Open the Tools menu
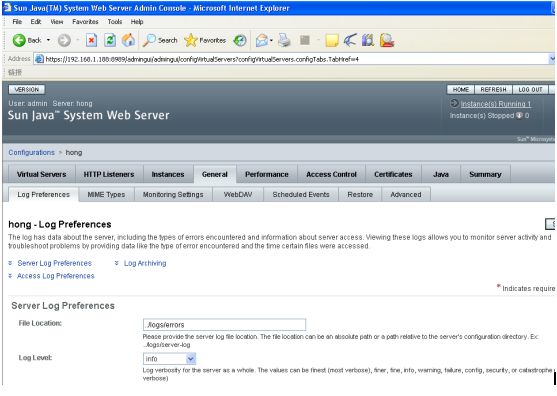The width and height of the screenshot is (557, 396). [115, 22]
